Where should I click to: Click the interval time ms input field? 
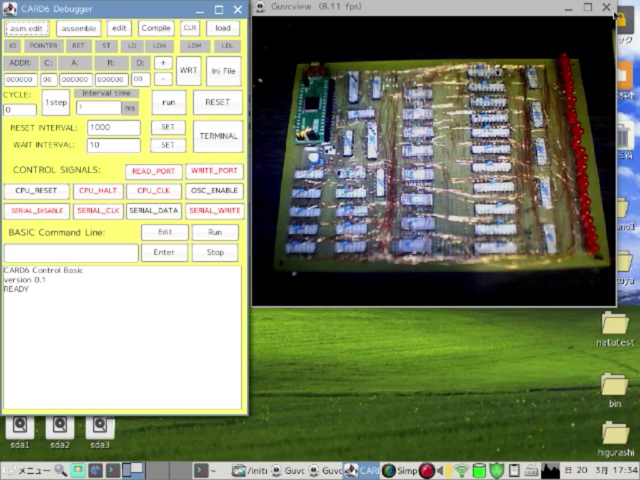point(98,107)
